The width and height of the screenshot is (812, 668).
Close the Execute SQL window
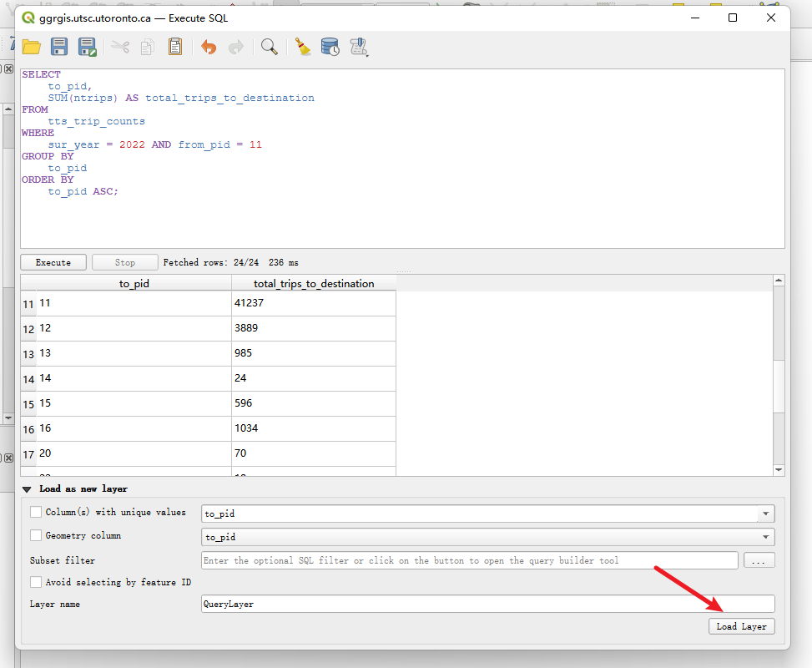click(x=770, y=18)
